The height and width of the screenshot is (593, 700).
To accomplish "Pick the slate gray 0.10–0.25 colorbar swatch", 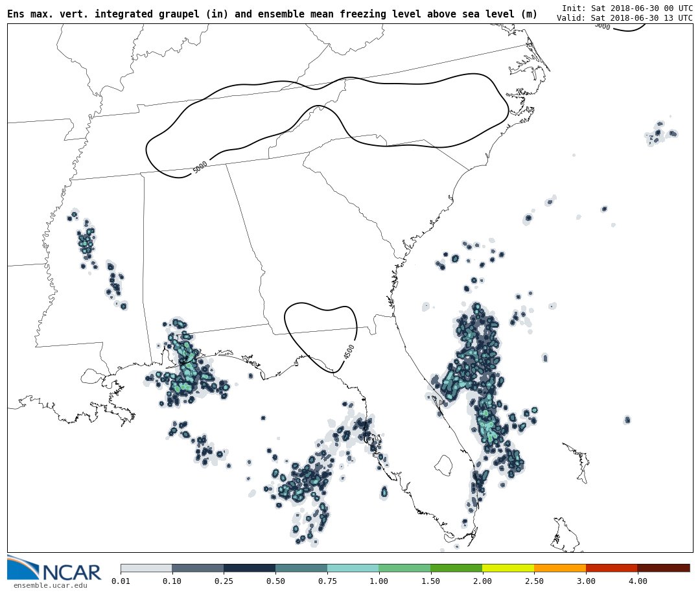I will coord(198,568).
